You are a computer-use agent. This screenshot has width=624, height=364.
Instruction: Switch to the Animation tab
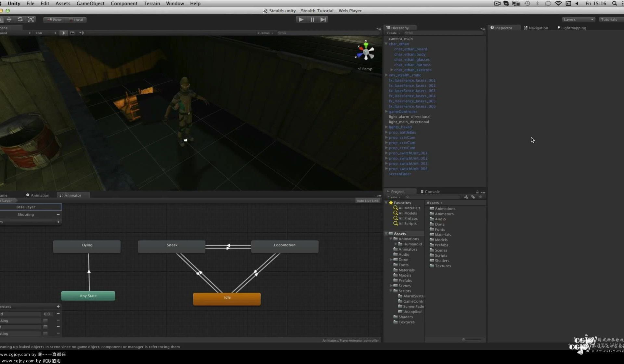click(x=38, y=195)
